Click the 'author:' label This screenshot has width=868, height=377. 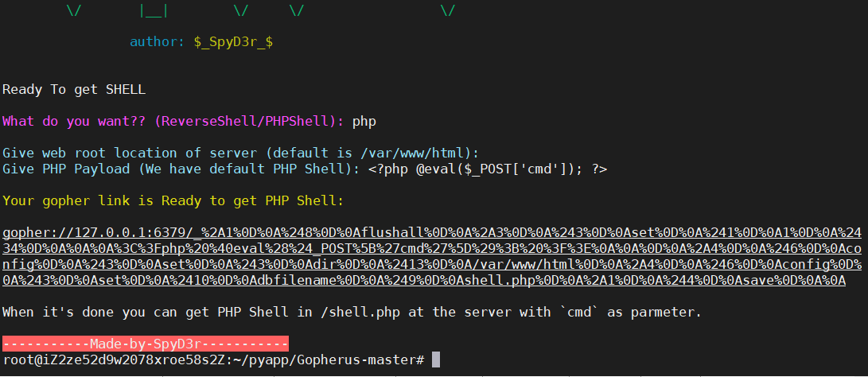(x=158, y=42)
